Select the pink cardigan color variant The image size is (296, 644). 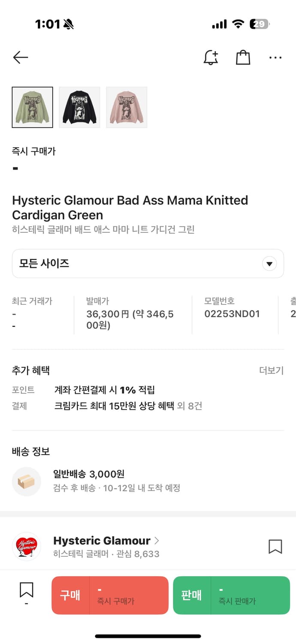point(127,107)
